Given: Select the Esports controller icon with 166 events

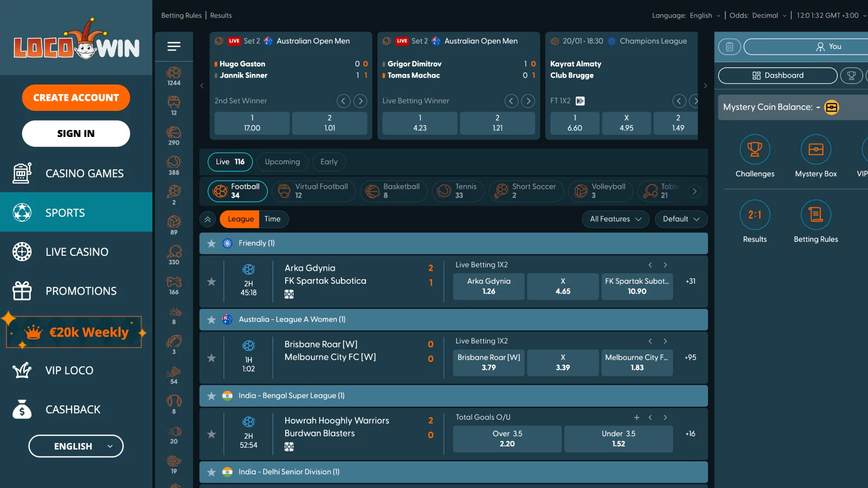Looking at the screenshot, I should 174,283.
